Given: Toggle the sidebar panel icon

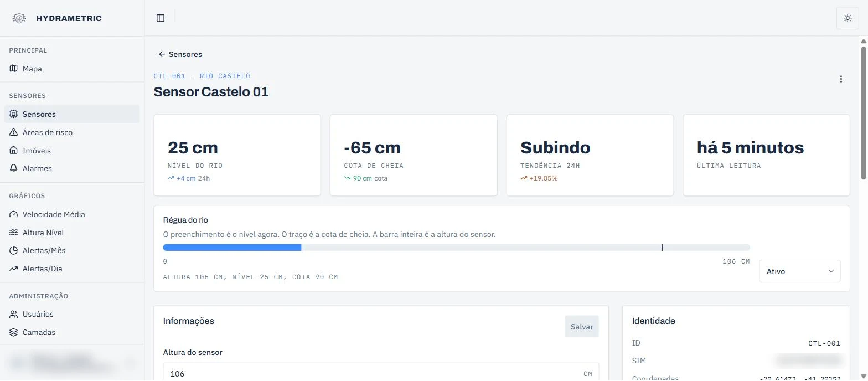Looking at the screenshot, I should coord(161,18).
